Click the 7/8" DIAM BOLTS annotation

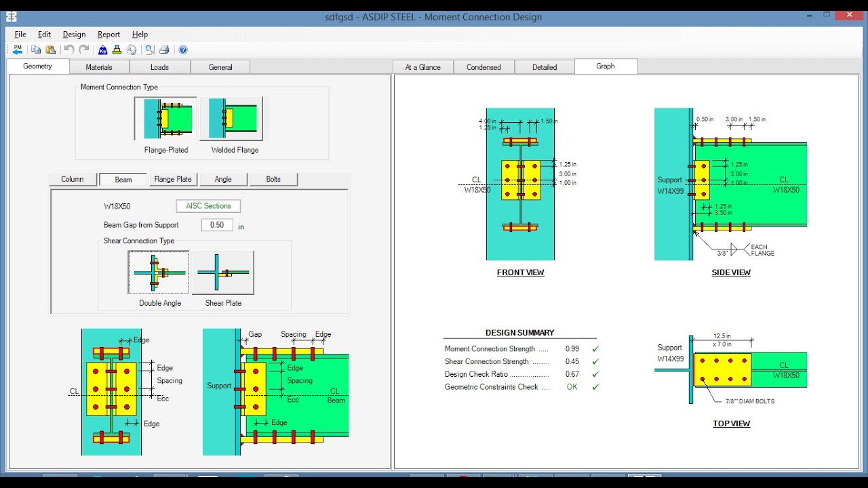(x=750, y=401)
